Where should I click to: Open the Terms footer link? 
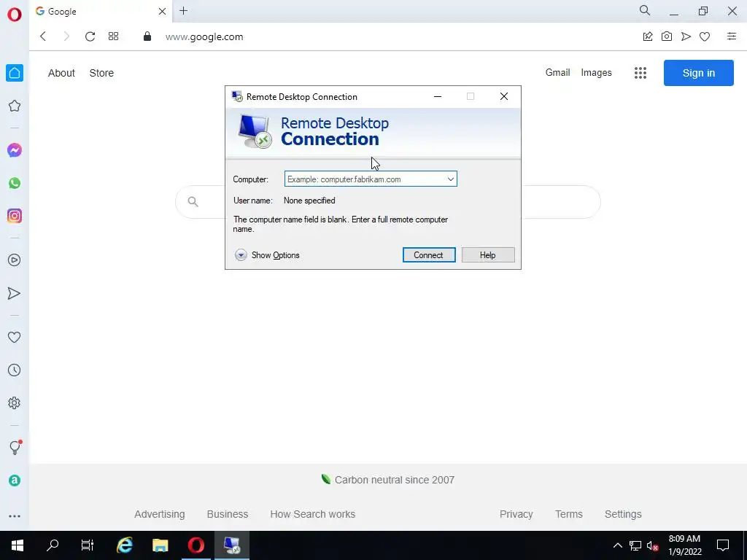(x=569, y=514)
